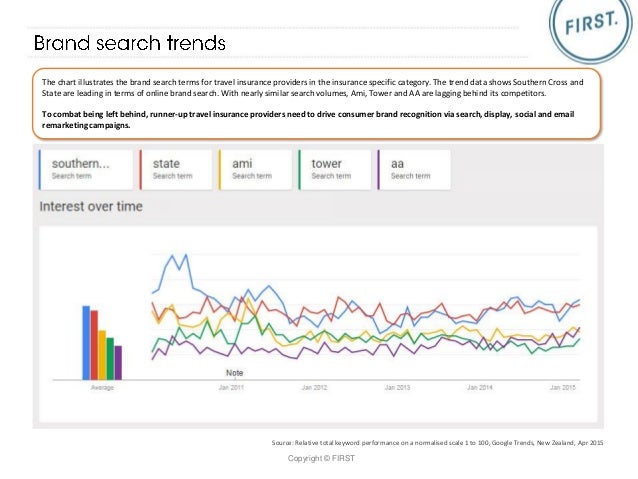Click the Jan 2014 axis label

click(x=480, y=387)
